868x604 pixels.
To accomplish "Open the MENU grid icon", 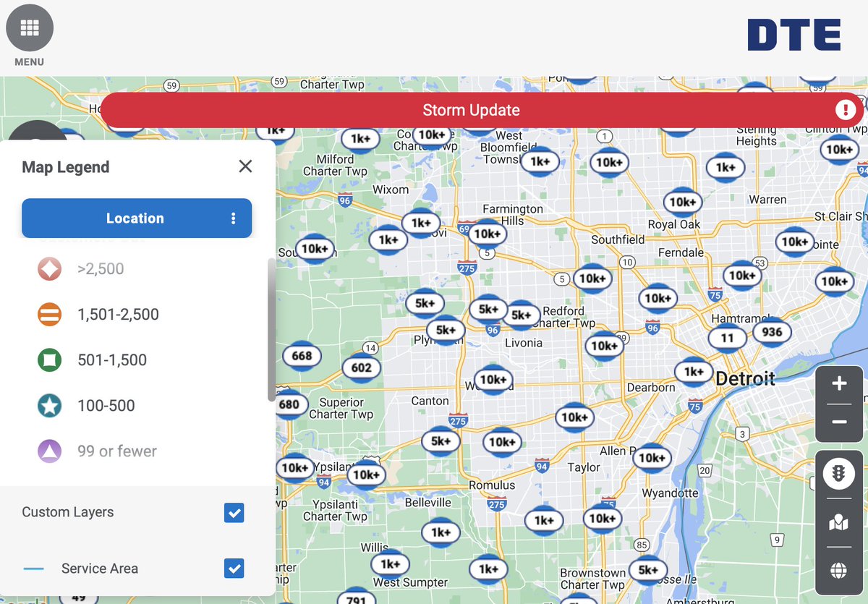I will click(x=29, y=27).
